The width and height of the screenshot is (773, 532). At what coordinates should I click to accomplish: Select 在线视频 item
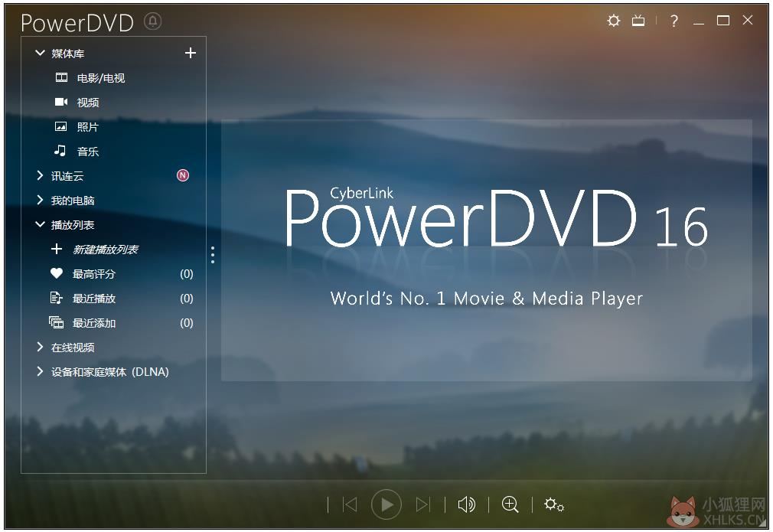tap(73, 348)
